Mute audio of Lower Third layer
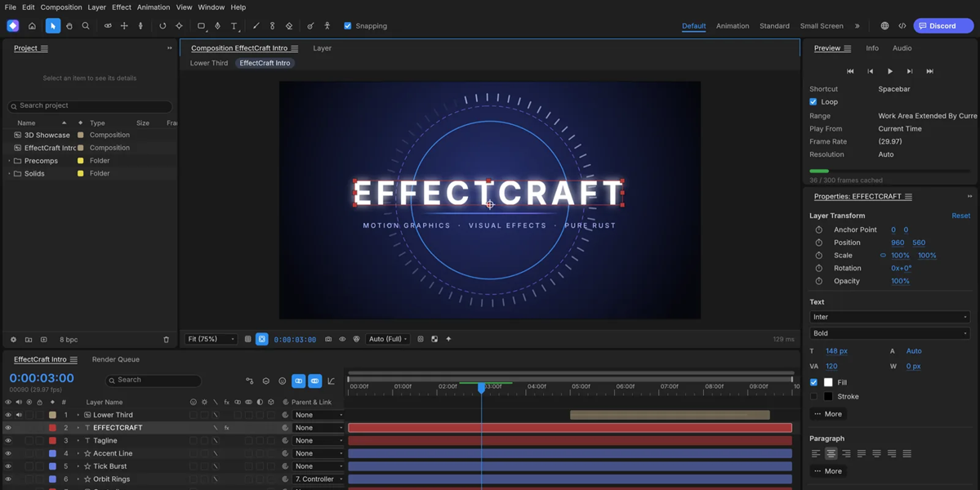The image size is (980, 490). coord(19,415)
